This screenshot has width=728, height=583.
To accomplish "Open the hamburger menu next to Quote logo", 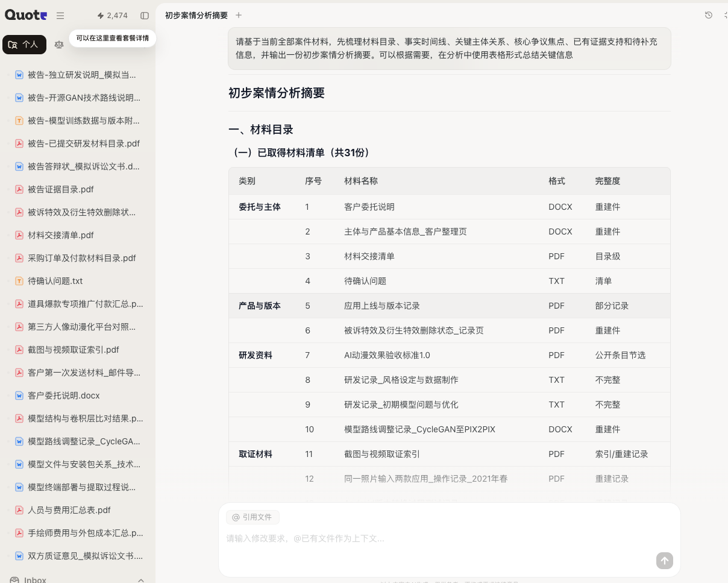I will pos(60,16).
